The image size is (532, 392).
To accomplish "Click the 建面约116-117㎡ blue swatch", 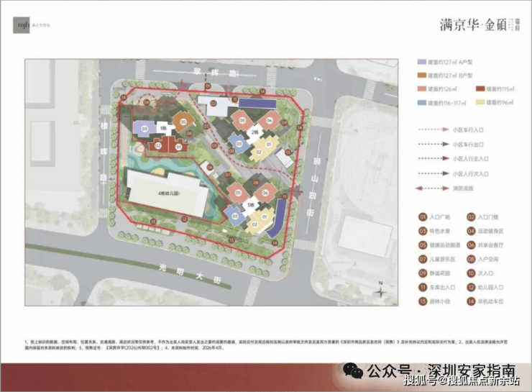I will [x=422, y=103].
